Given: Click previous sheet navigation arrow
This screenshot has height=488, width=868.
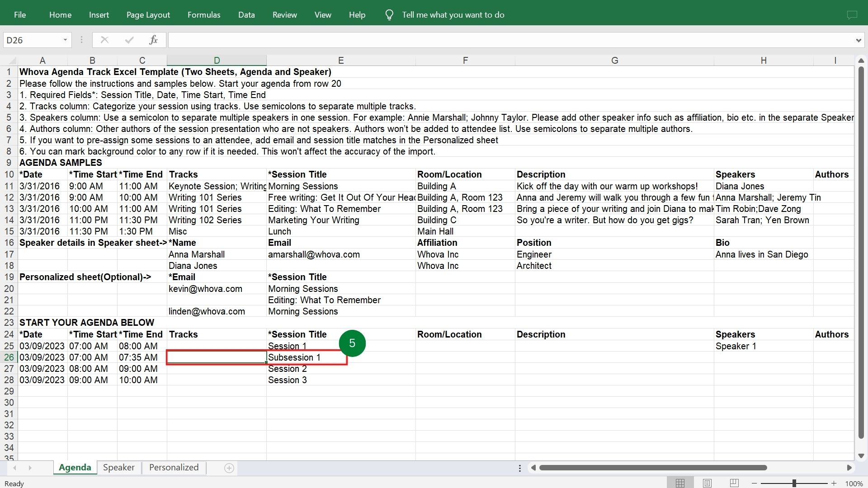Looking at the screenshot, I should [15, 468].
